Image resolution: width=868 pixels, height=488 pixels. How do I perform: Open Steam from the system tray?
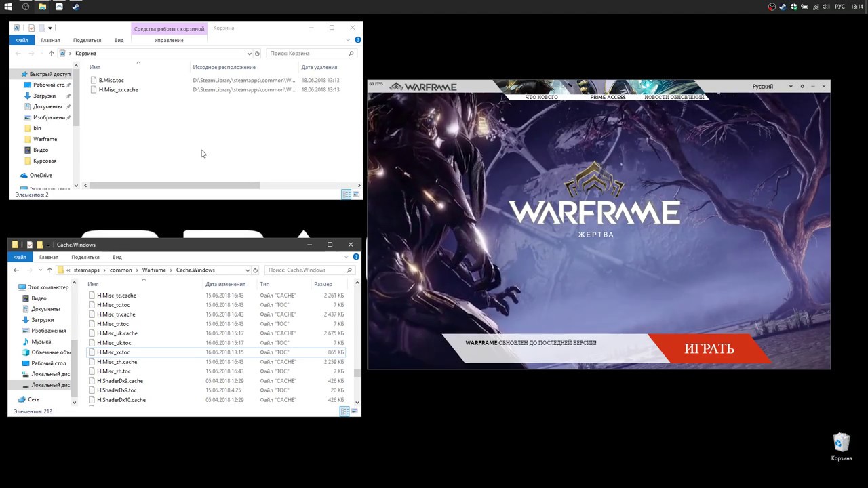783,7
